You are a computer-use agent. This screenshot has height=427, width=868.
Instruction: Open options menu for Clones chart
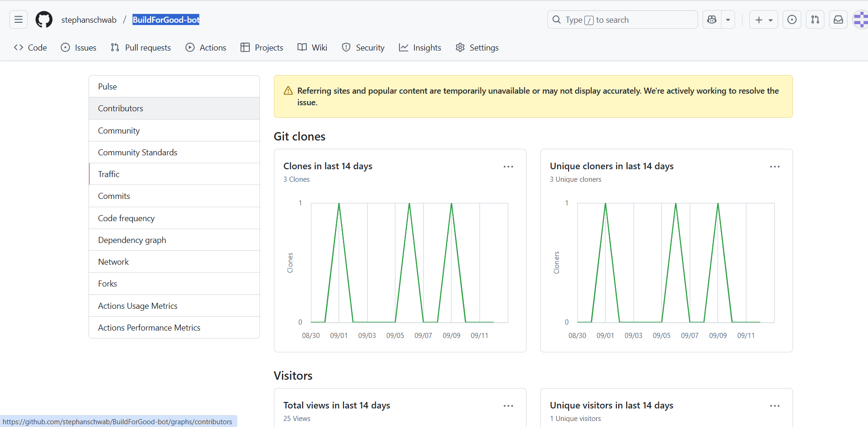(x=508, y=166)
